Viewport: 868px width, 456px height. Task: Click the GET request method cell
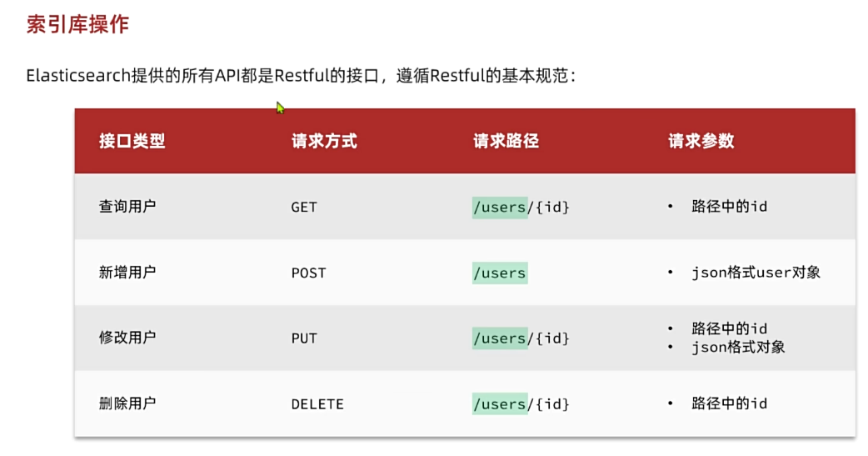tap(304, 207)
